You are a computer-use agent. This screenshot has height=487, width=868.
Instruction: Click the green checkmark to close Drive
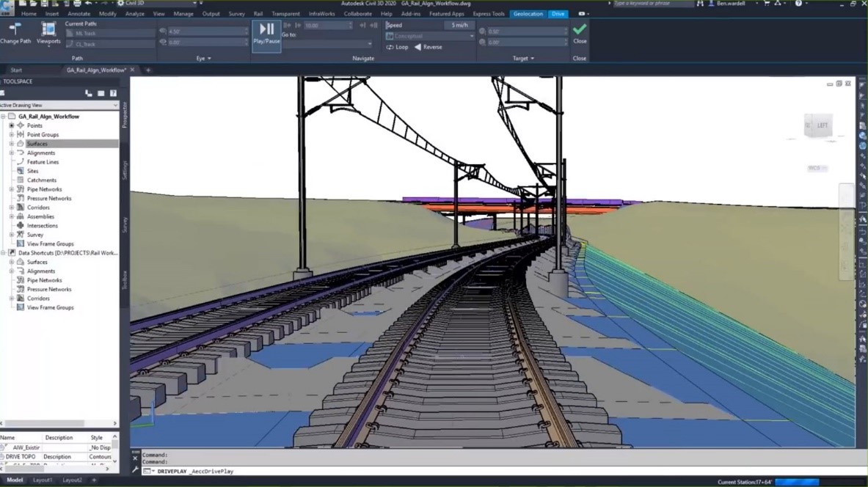tap(579, 29)
